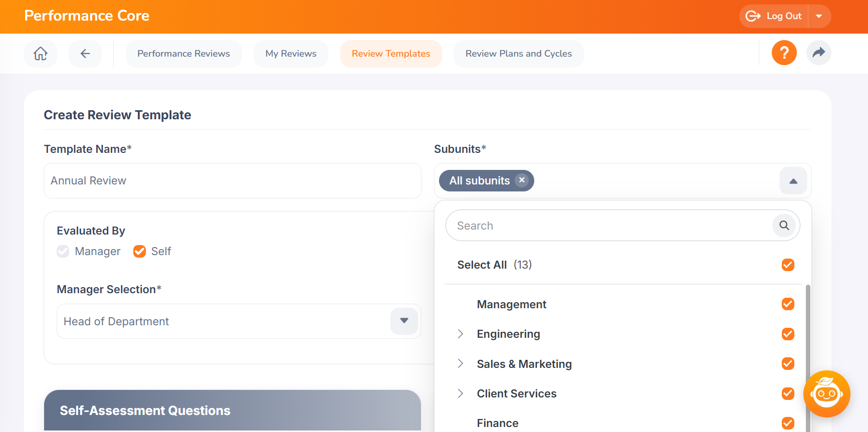This screenshot has height=432, width=868.
Task: Click the Select All label
Action: [482, 265]
